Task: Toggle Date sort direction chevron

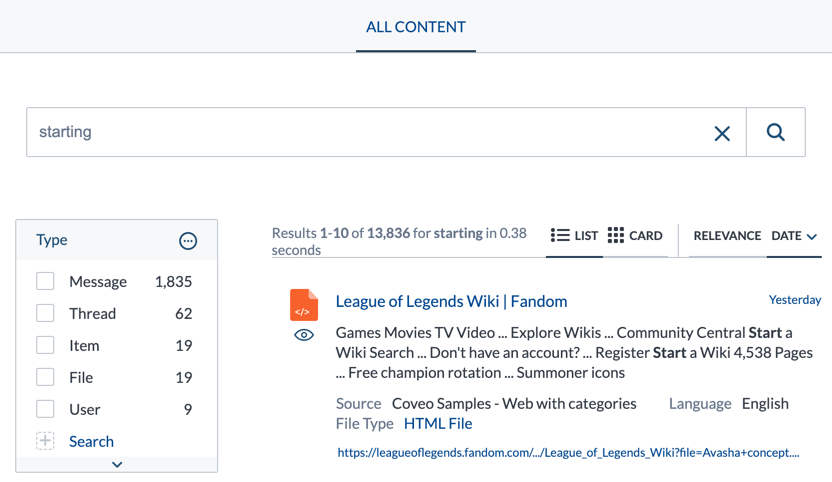Action: click(x=812, y=237)
